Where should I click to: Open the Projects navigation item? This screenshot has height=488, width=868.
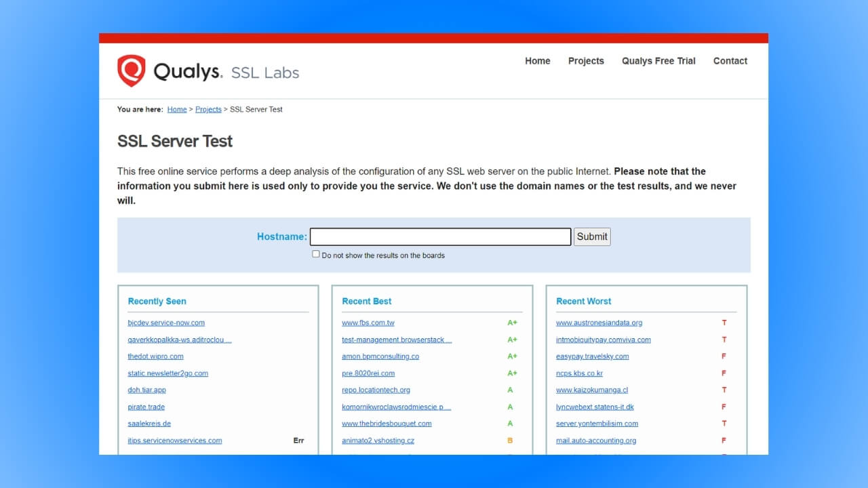pos(586,61)
